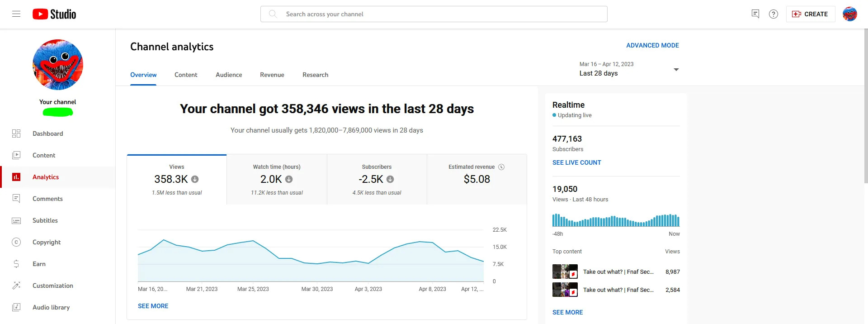Click the account avatar in top right
868x324 pixels.
[849, 14]
